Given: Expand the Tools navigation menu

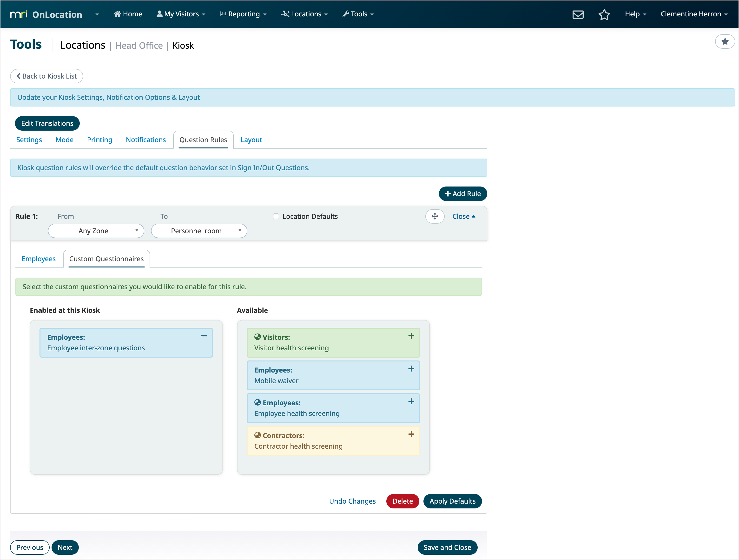Looking at the screenshot, I should click(x=358, y=14).
